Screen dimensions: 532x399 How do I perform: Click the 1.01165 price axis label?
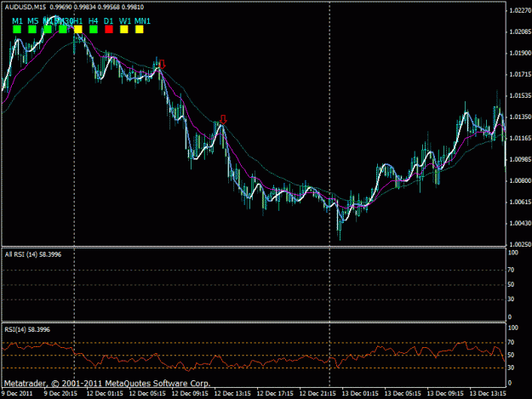(519, 139)
